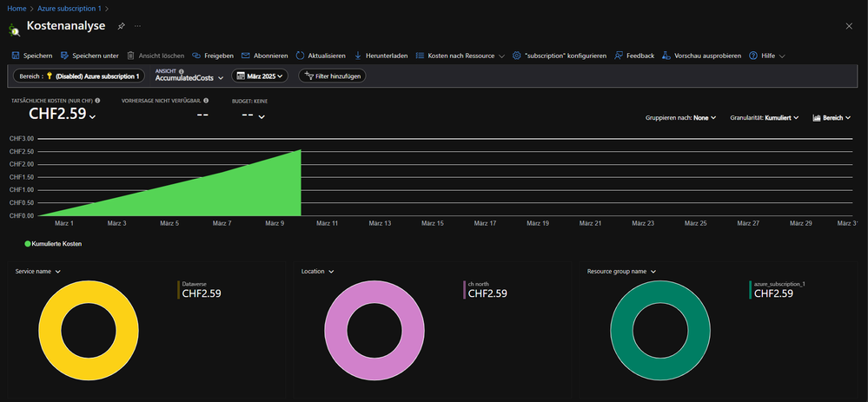Click the ch north CHF2.59 legend entry
868x402 pixels.
[486, 290]
